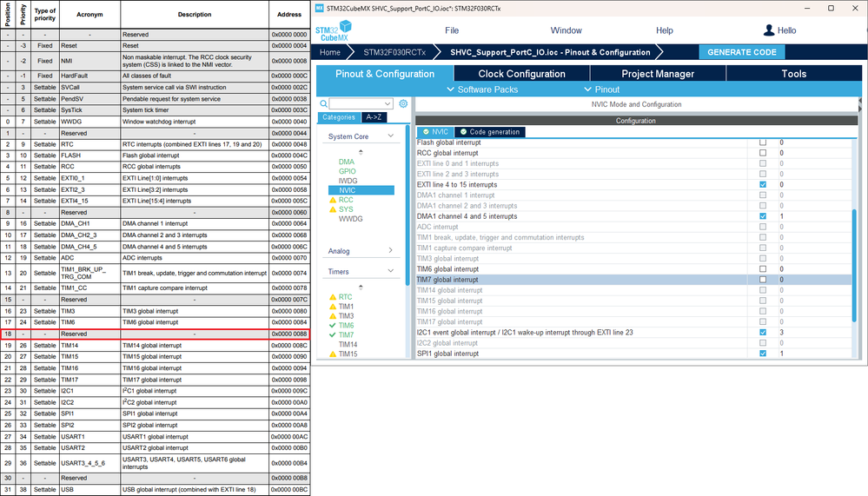Select NVIC in System Core list
The width and height of the screenshot is (868, 496).
click(x=361, y=190)
